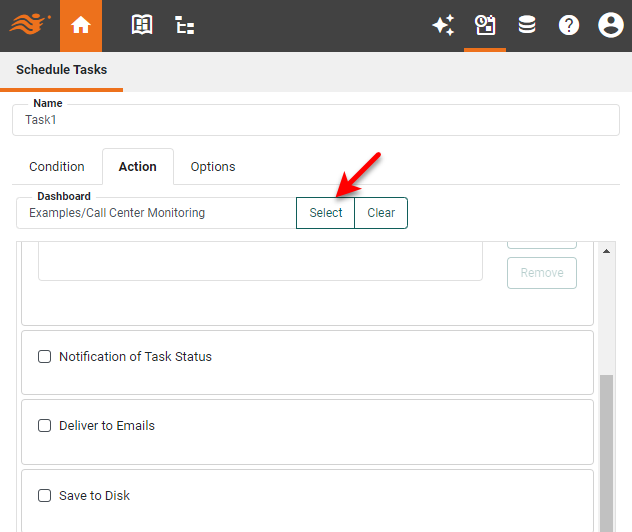This screenshot has height=532, width=632.
Task: Open the book library icon
Action: 142,26
